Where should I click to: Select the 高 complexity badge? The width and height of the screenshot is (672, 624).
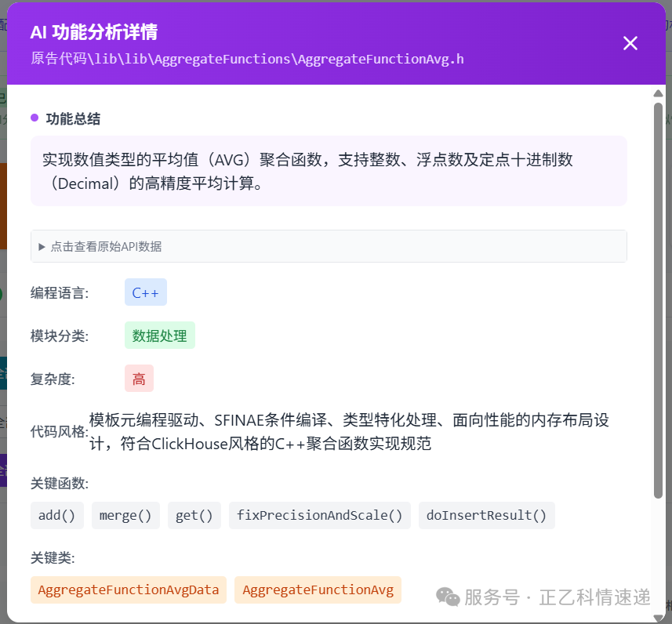tap(139, 379)
